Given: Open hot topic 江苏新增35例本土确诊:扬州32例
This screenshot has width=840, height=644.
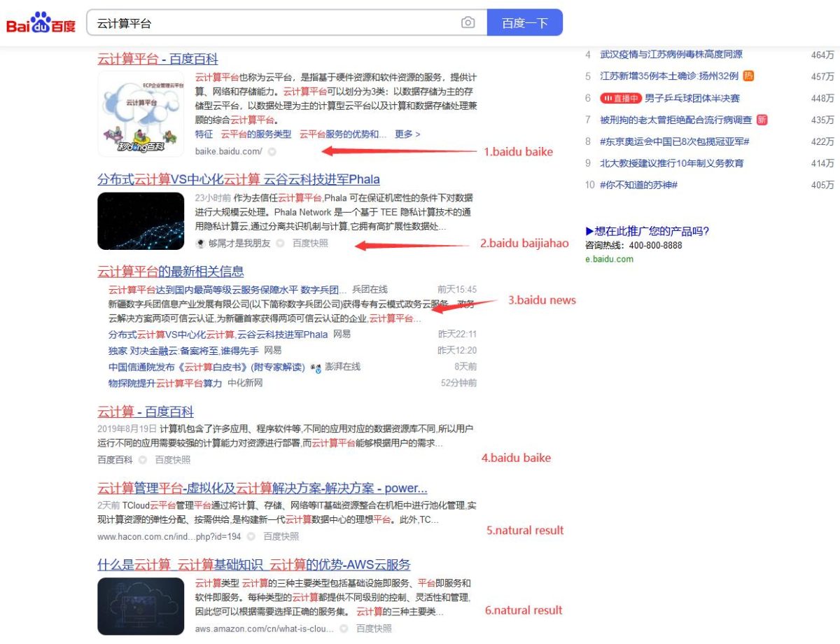Looking at the screenshot, I should [669, 76].
